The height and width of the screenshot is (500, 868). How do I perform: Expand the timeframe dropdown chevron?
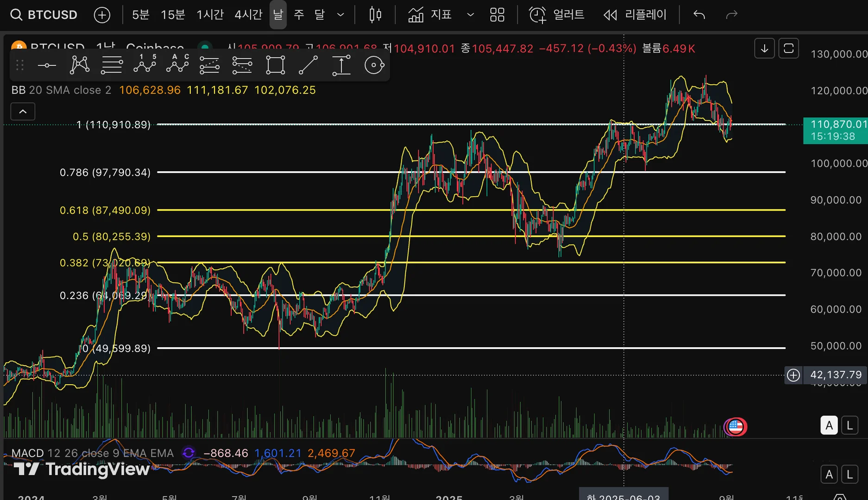(340, 15)
